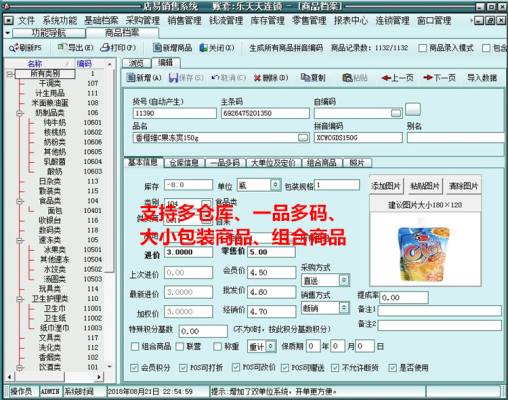Uncheck the POS可打折 checkbox
Screen dimensions: 508x400
183,368
